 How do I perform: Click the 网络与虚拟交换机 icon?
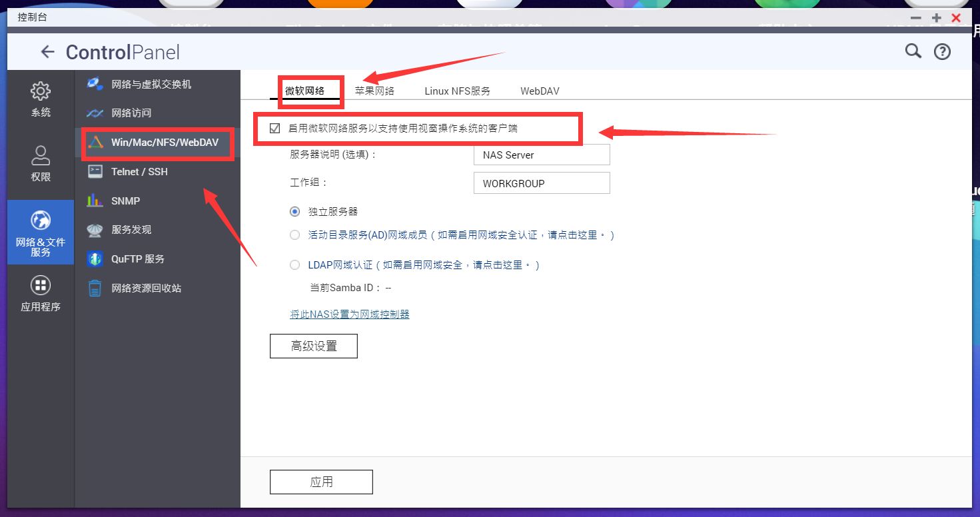(95, 84)
